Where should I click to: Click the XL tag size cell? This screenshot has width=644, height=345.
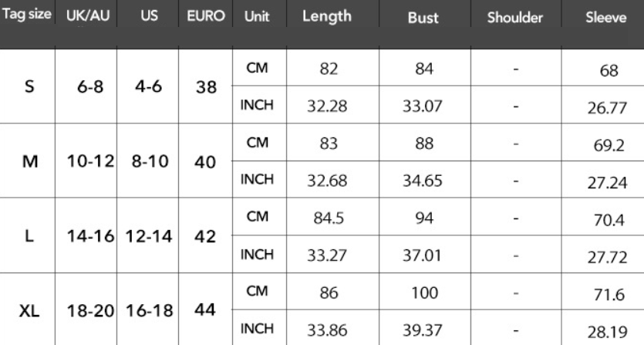(29, 309)
